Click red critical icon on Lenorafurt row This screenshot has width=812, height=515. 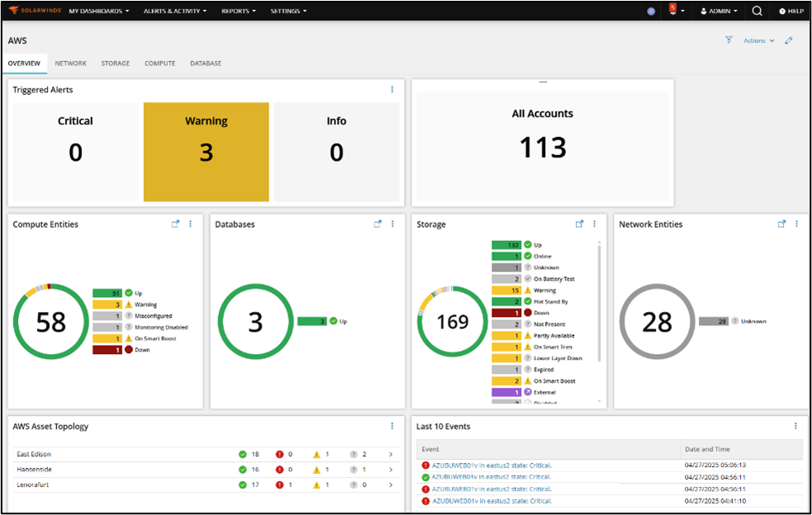click(280, 485)
